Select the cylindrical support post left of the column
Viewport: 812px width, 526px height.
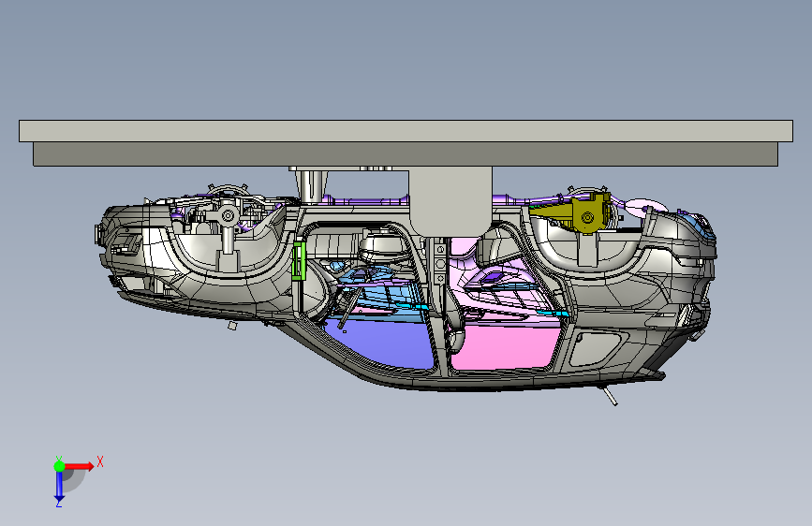[x=311, y=186]
